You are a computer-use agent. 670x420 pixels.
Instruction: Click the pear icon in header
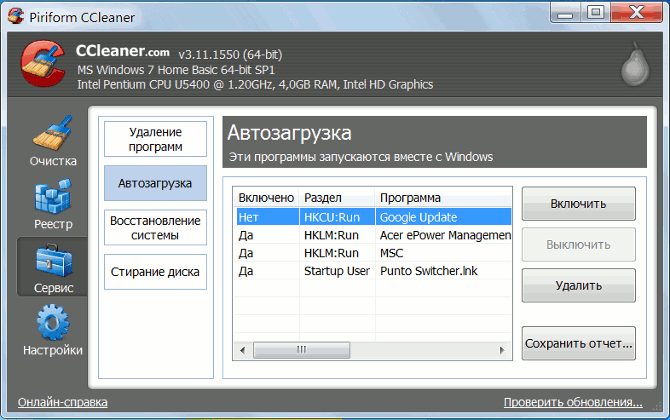click(x=635, y=64)
